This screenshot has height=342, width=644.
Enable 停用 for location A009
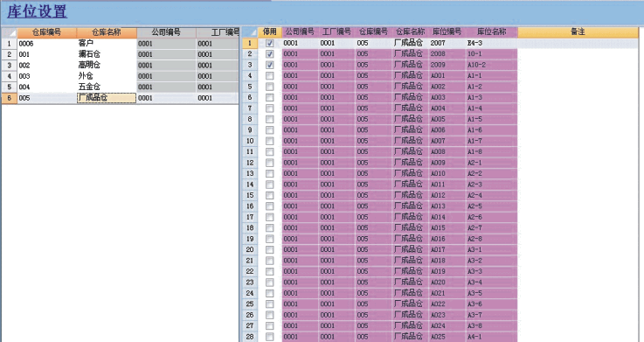pos(270,163)
